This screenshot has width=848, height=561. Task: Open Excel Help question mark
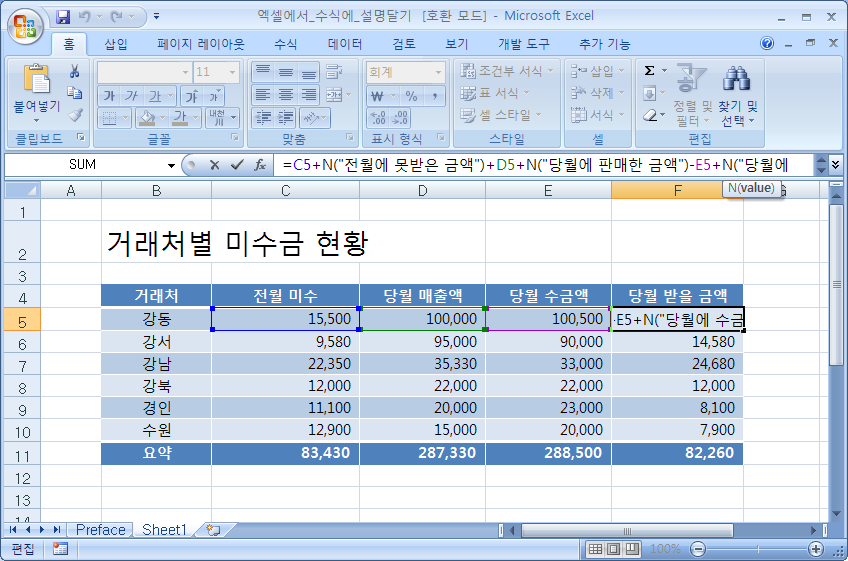[x=767, y=43]
